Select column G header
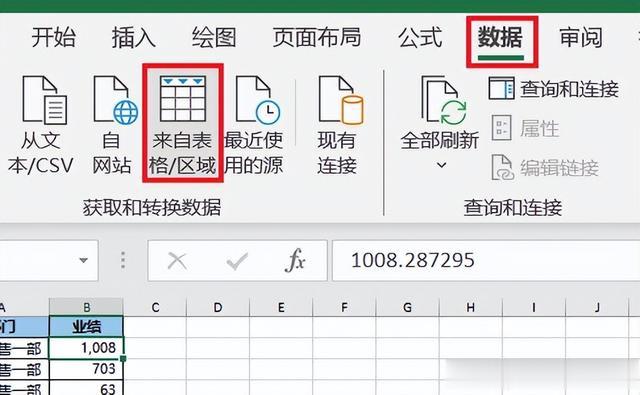 [x=407, y=307]
